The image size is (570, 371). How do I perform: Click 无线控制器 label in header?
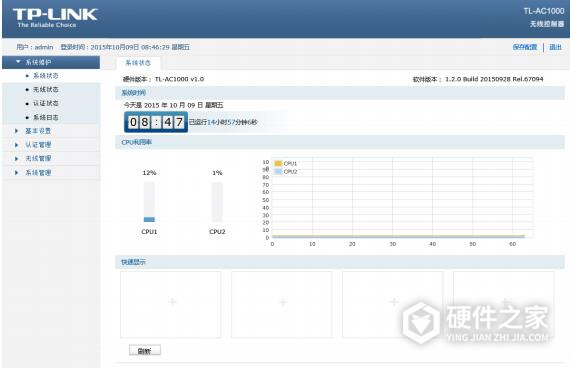pos(547,24)
